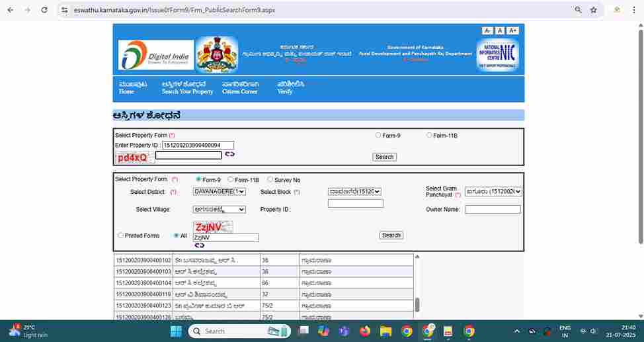Open Search Your Property menu item
The width and height of the screenshot is (644, 342).
pyautogui.click(x=187, y=88)
